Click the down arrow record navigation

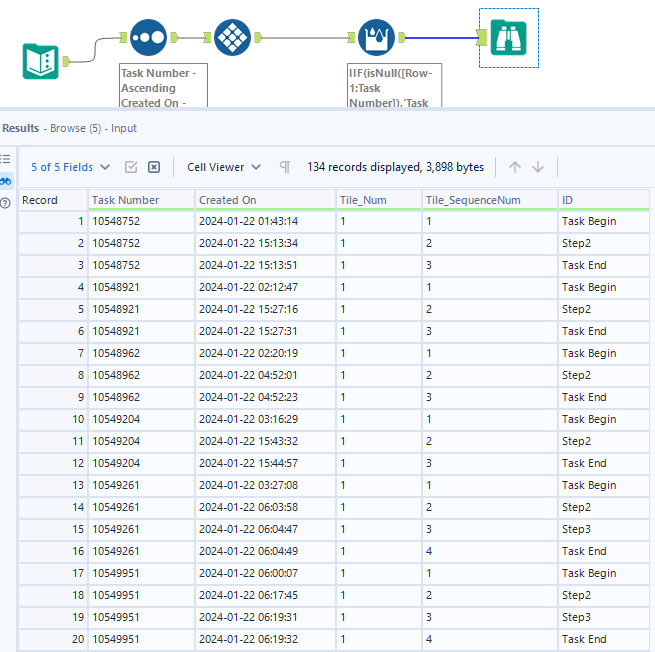[538, 167]
